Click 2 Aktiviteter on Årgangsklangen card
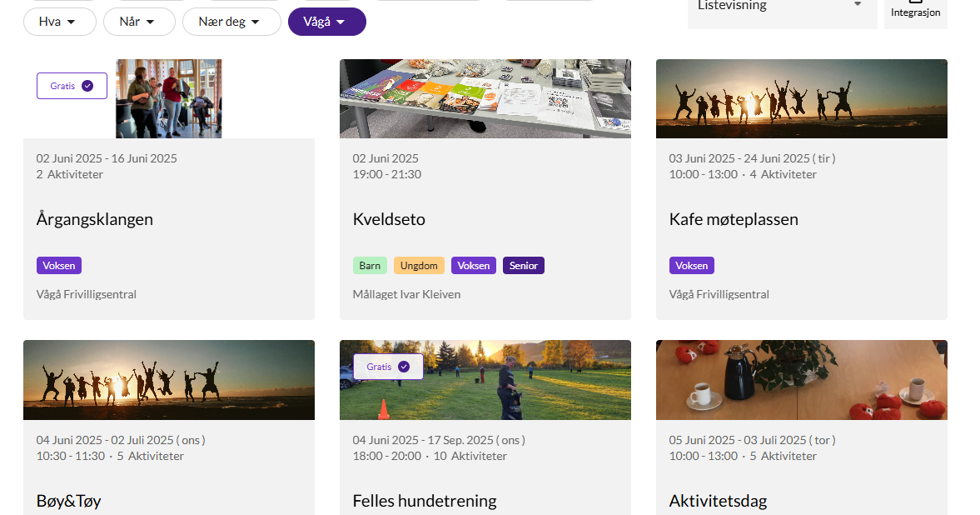Viewport: 980px width, 515px height. tap(69, 175)
